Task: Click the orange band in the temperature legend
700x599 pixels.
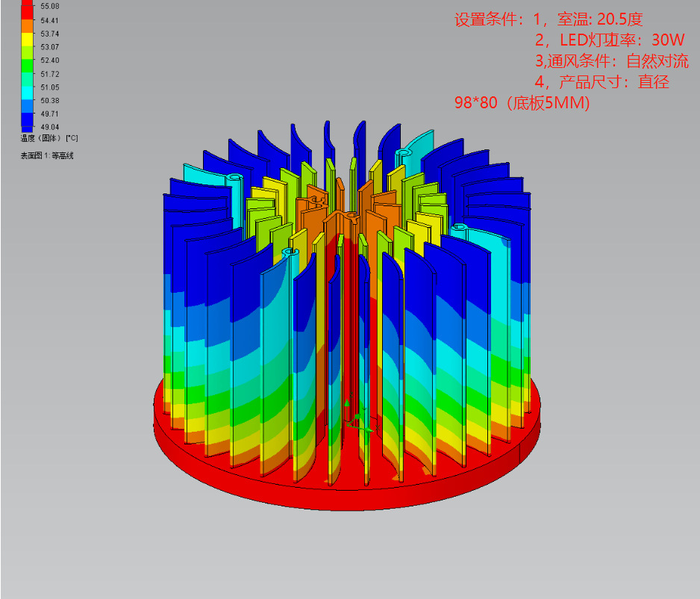Action: 27,26
